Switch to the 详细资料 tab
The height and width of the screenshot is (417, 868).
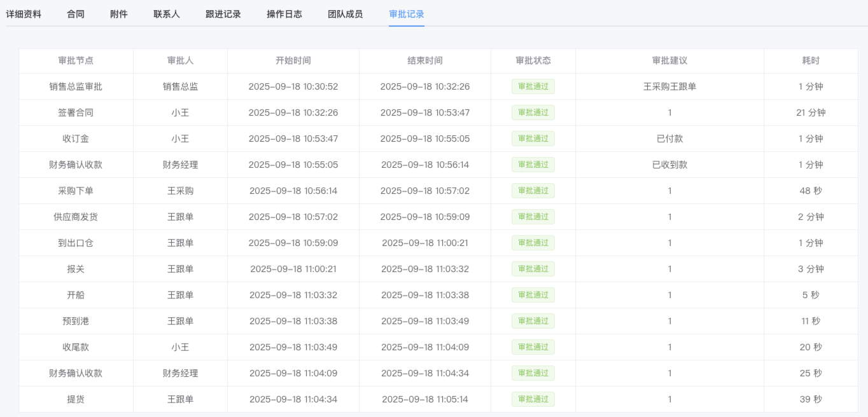[x=24, y=14]
